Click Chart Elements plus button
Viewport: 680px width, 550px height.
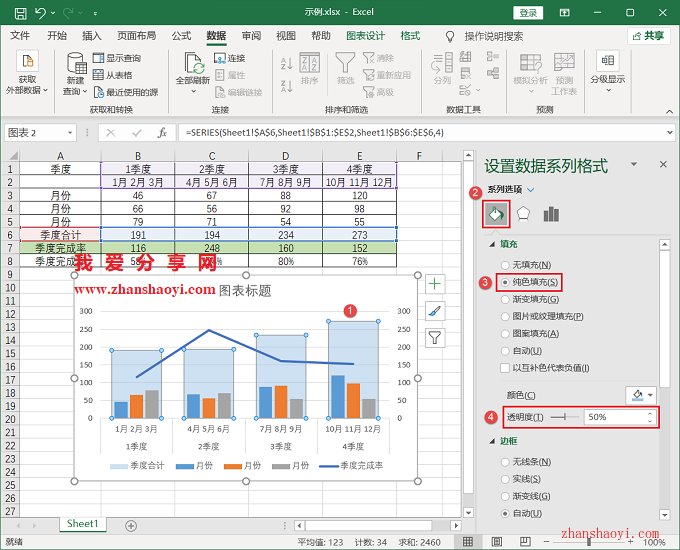pyautogui.click(x=435, y=284)
